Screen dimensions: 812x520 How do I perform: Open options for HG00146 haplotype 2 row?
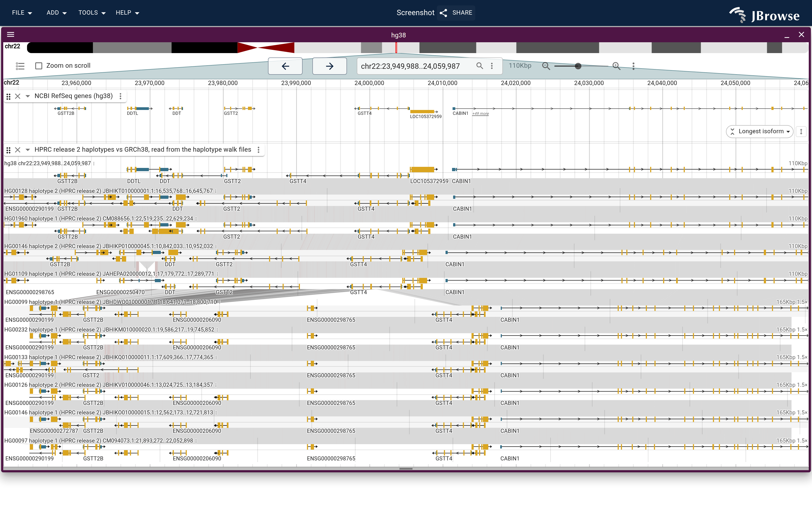[x=216, y=246]
